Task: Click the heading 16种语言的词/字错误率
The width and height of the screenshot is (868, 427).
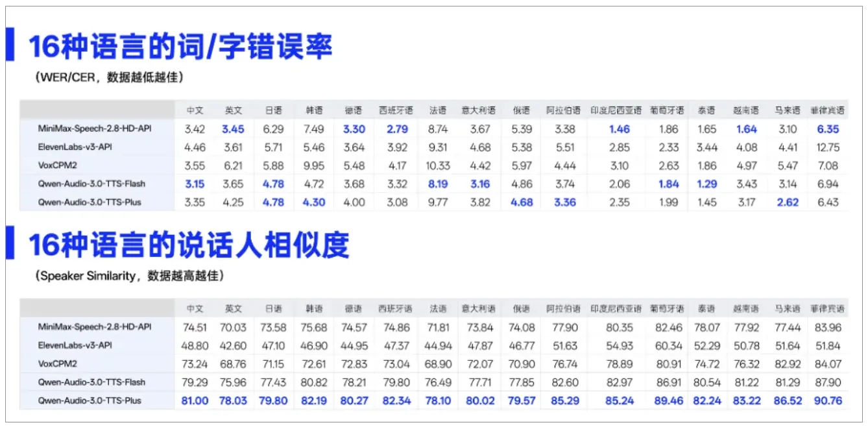Action: [x=180, y=45]
